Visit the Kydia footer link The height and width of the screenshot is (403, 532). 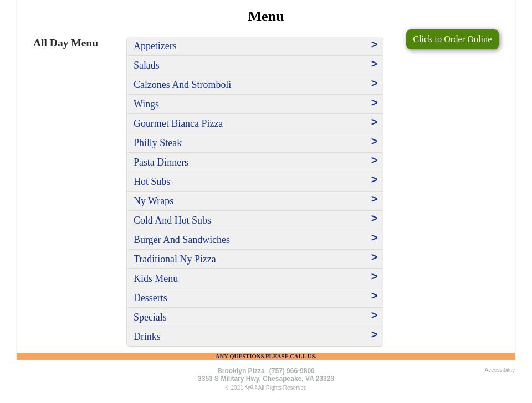250,387
